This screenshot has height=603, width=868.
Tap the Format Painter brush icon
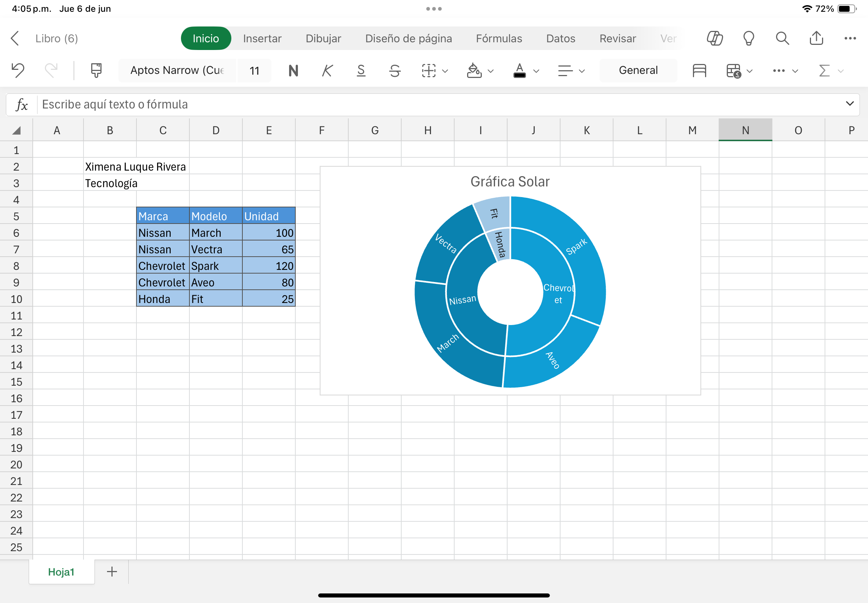96,70
